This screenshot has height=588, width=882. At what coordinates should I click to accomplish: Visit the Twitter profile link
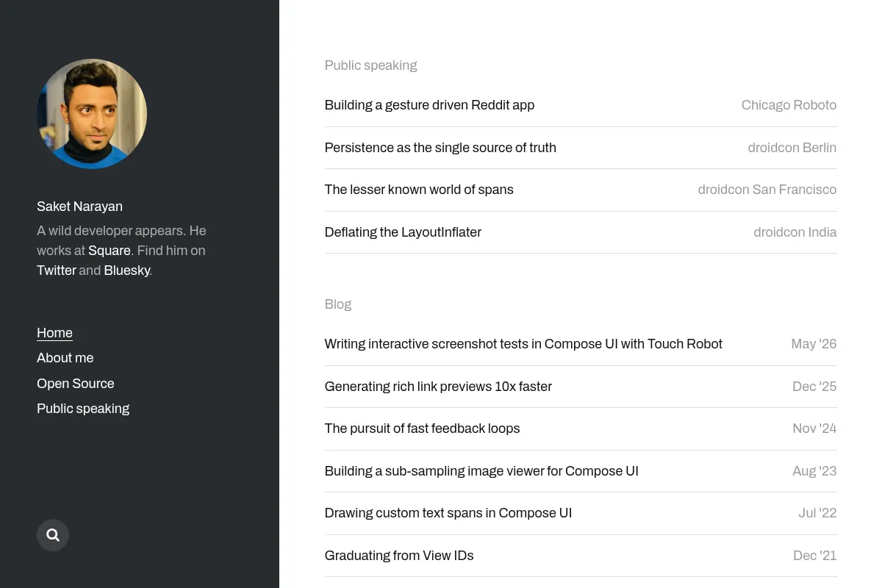coord(57,270)
